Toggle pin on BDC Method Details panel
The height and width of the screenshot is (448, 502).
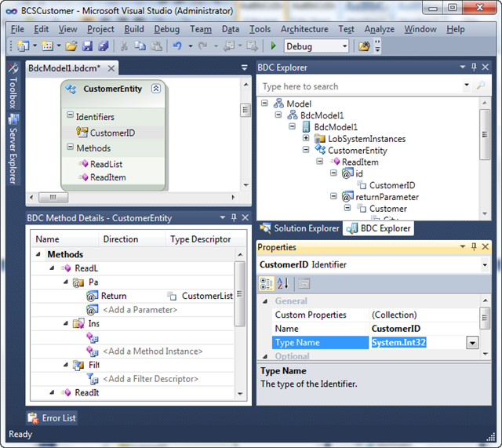[x=234, y=218]
